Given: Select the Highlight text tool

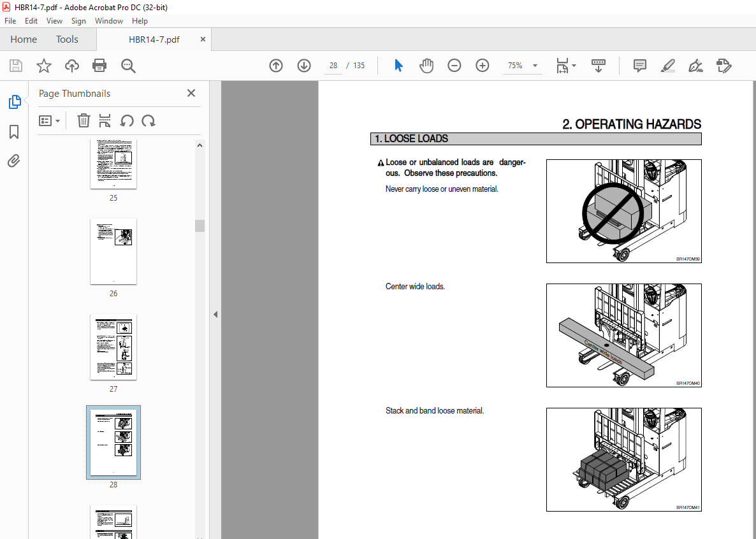Looking at the screenshot, I should click(668, 66).
